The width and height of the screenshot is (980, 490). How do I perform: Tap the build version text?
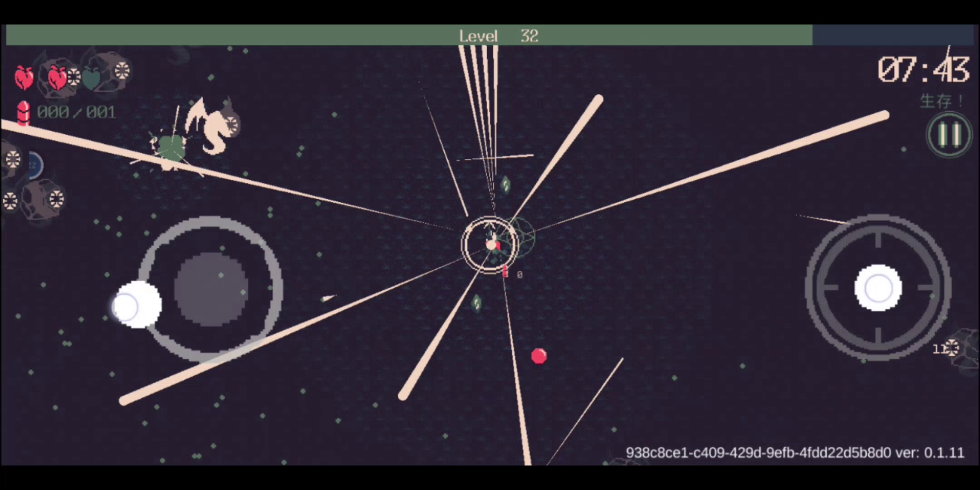(795, 453)
